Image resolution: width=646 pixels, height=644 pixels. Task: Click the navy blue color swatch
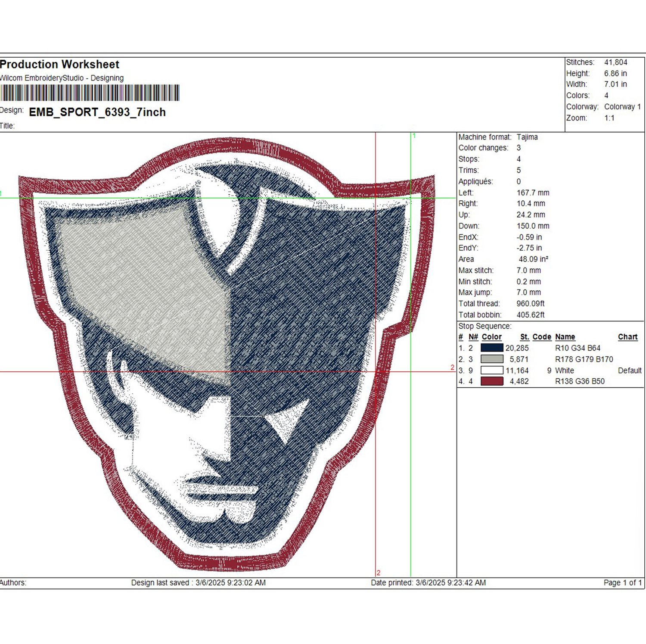click(492, 348)
